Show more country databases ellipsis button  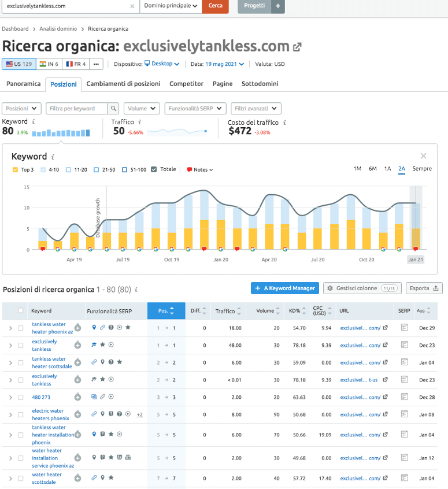coord(96,64)
